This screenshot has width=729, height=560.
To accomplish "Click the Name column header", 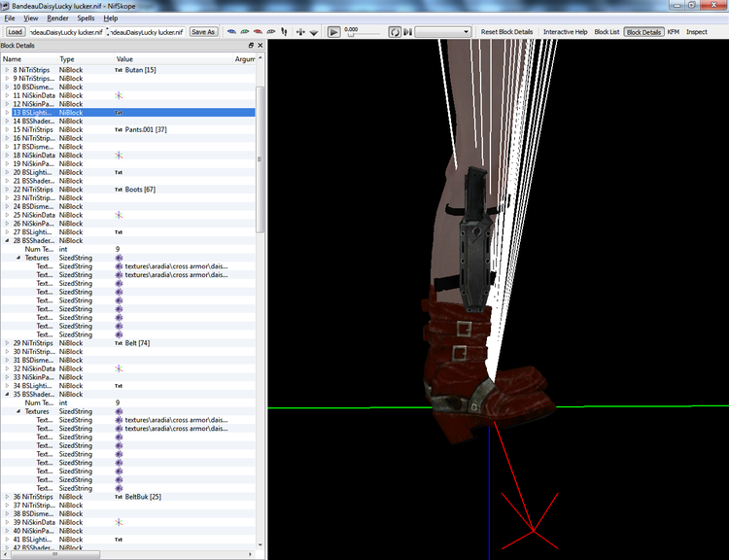I will pos(29,59).
